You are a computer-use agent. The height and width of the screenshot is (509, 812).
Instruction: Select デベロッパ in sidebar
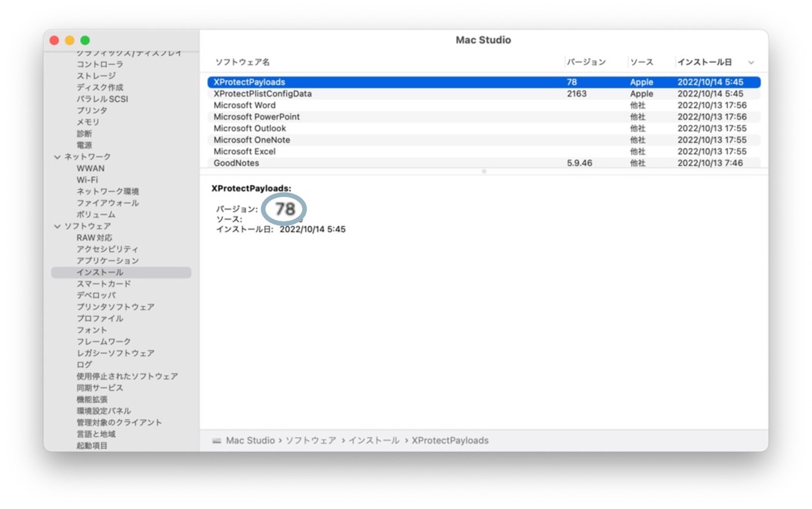96,295
